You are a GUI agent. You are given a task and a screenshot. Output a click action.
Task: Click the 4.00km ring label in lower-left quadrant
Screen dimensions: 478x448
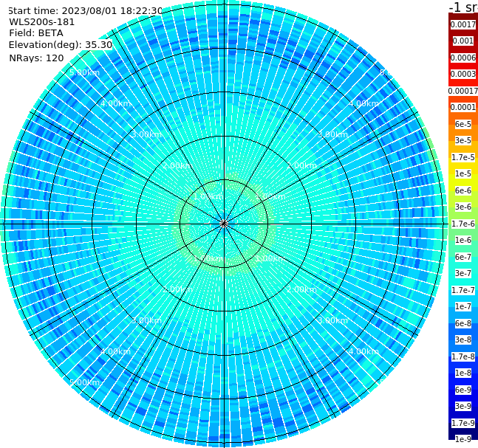pos(115,351)
